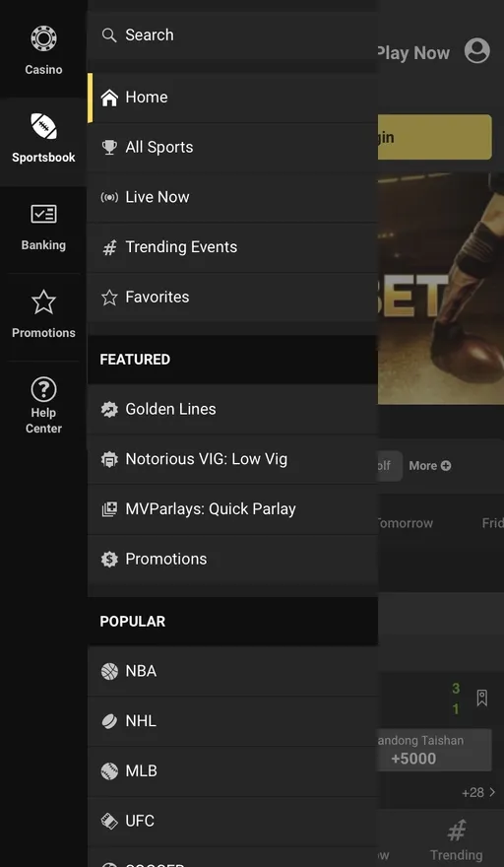The width and height of the screenshot is (504, 867).
Task: Select Live Now in the menu
Action: (232, 197)
